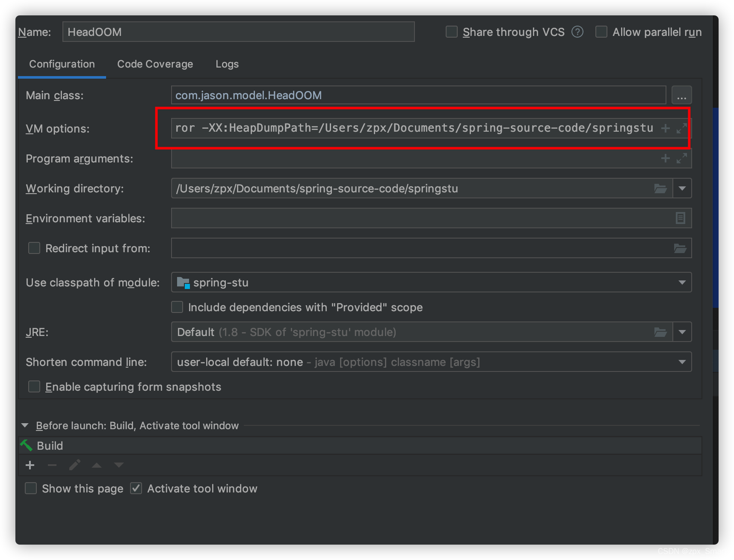Open the Working directory dropdown arrow
This screenshot has height=560, width=734.
[x=682, y=189]
